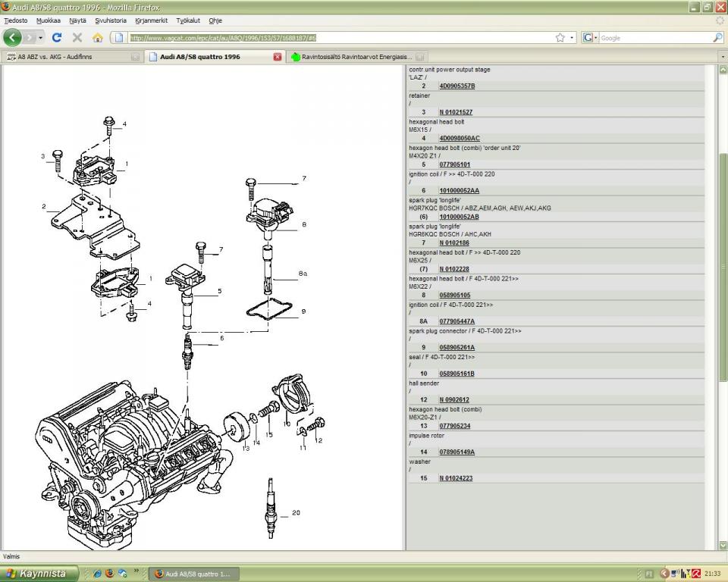Launch Internet Explorer from quick launch

(97, 574)
